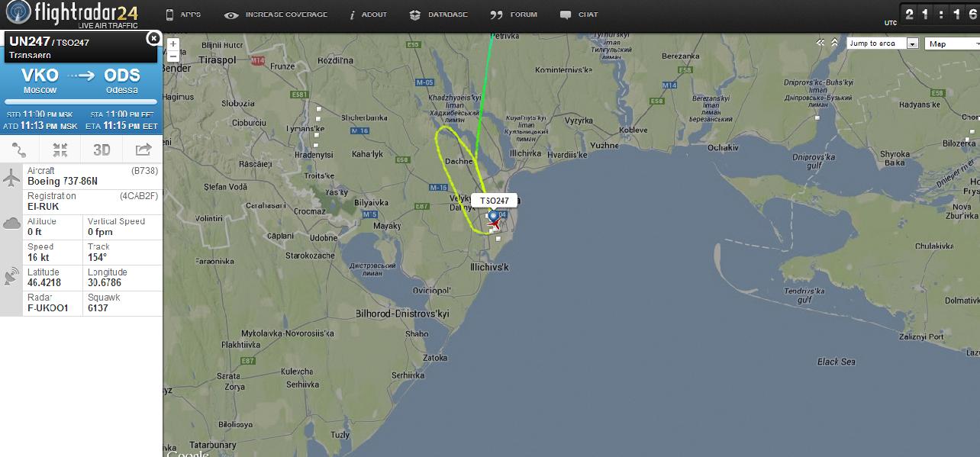
Task: Zoom in the map with plus button
Action: point(173,44)
